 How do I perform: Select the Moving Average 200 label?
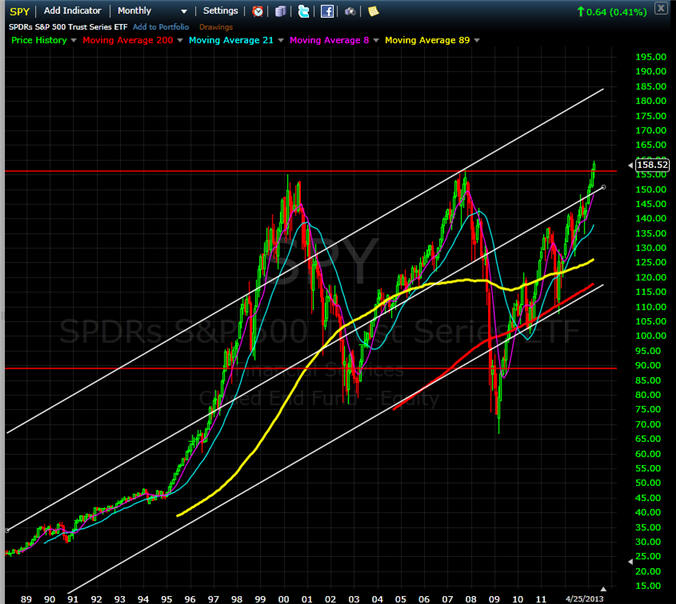pos(128,40)
